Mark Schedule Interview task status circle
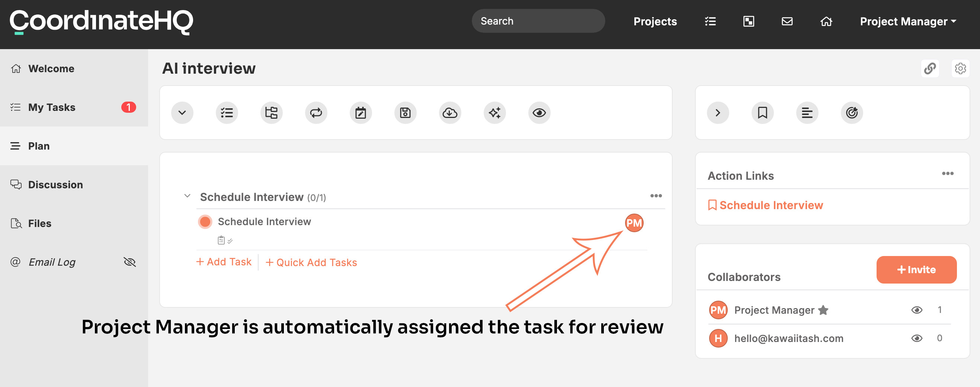 [x=205, y=222]
